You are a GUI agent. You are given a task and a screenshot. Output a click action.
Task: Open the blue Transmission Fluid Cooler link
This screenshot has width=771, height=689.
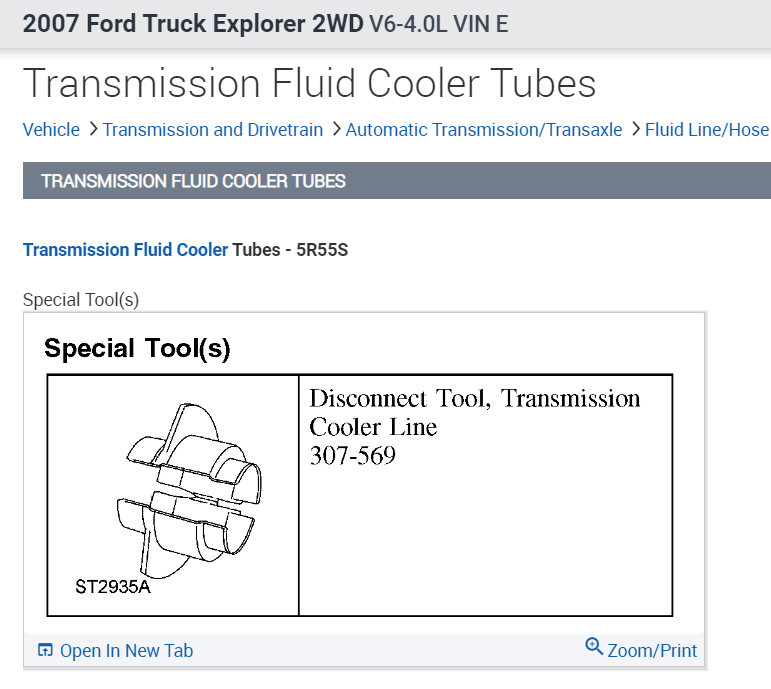tap(126, 250)
